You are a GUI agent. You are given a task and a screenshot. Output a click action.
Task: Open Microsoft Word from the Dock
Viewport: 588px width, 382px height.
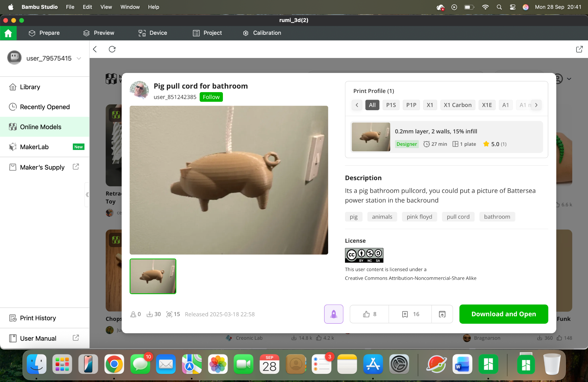pos(462,364)
